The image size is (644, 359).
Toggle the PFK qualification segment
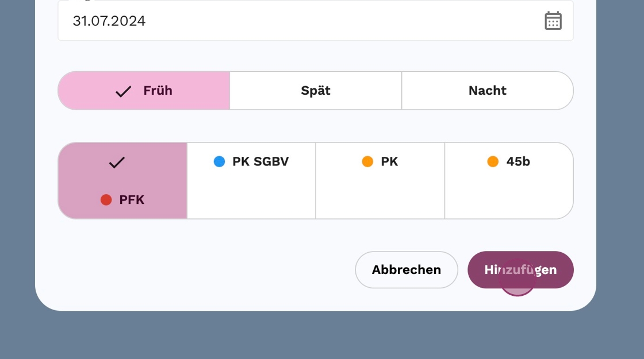click(123, 181)
